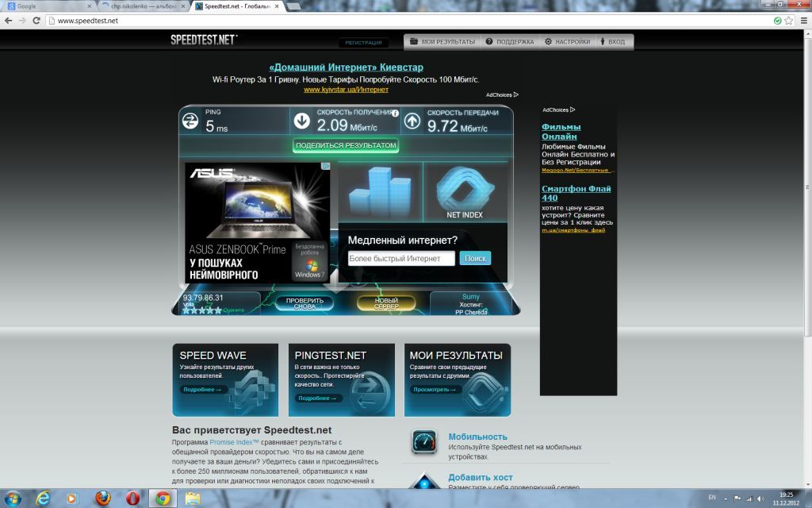Viewport: 812px width, 508px height.
Task: Open the Настройки menu item
Action: (566, 41)
